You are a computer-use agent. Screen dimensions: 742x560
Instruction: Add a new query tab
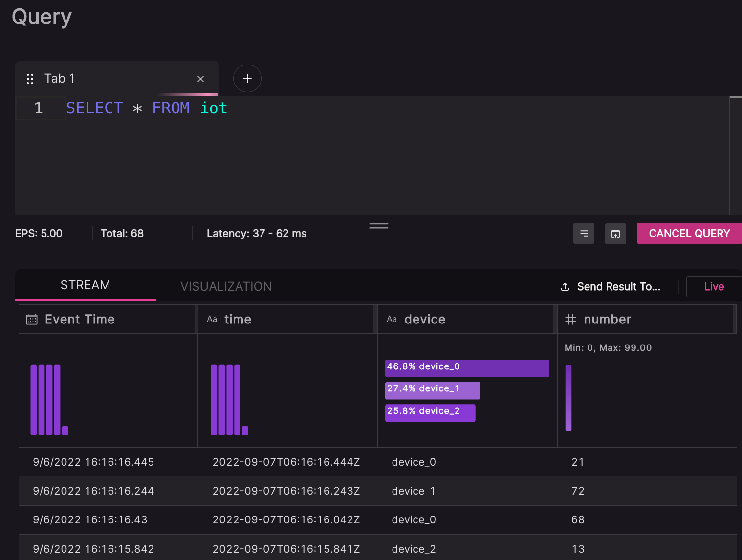[x=247, y=79]
